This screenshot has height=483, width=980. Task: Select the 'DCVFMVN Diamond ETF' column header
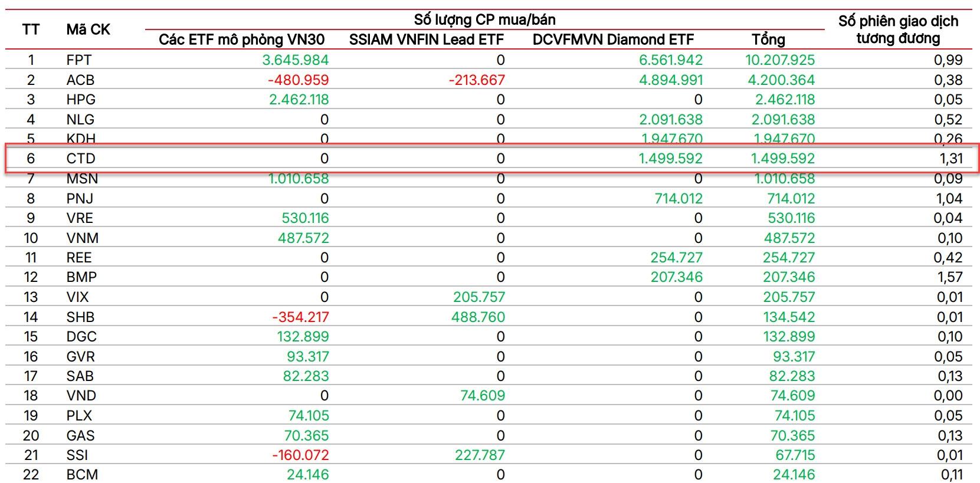[613, 40]
